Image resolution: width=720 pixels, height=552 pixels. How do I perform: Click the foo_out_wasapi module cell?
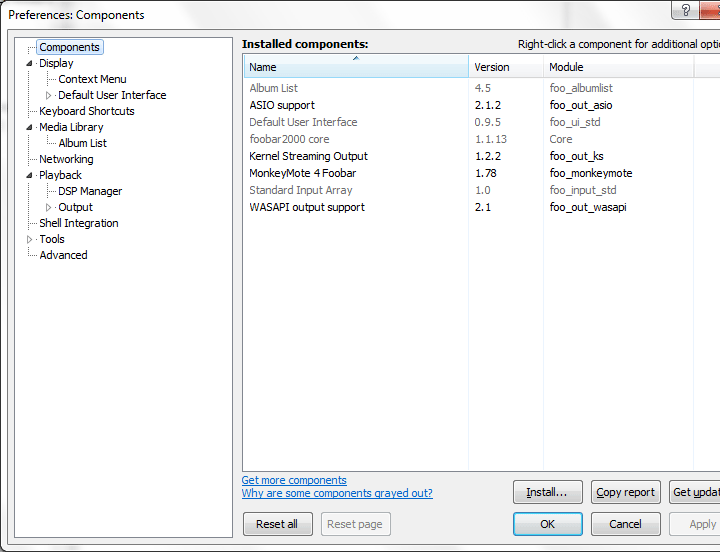tap(588, 207)
